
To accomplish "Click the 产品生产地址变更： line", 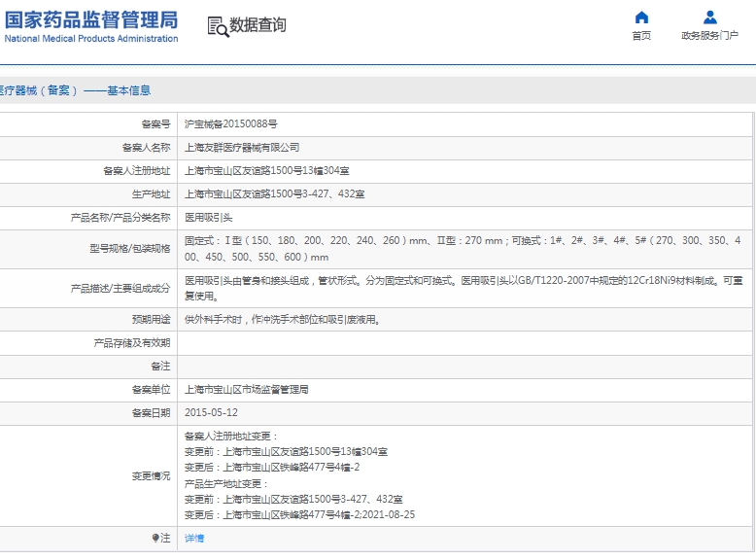I will [x=226, y=483].
